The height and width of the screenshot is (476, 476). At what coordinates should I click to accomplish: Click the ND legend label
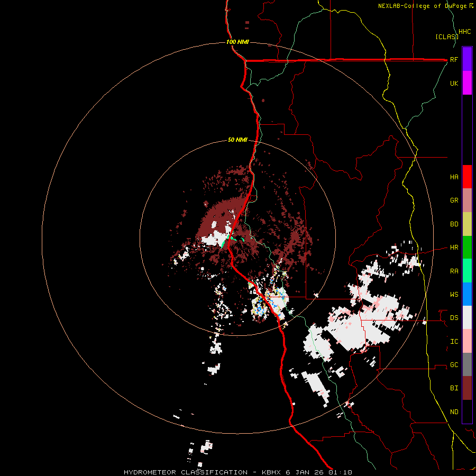[454, 412]
